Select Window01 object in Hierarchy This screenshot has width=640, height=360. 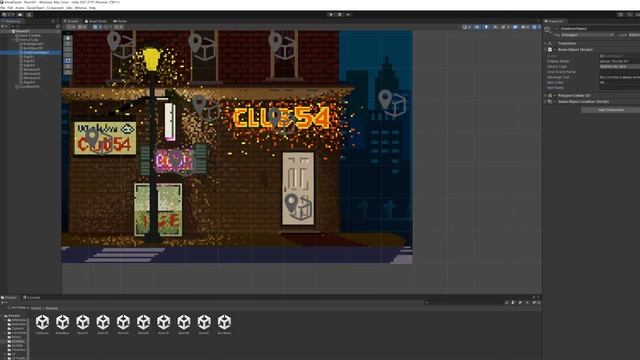(x=31, y=69)
